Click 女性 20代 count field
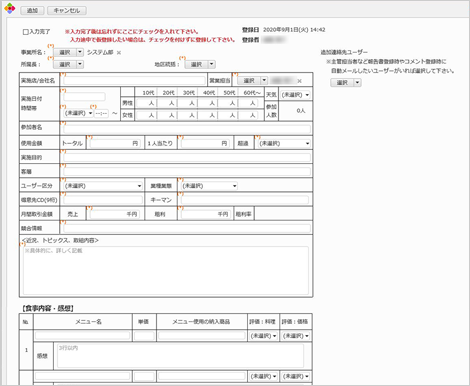This screenshot has width=470, height=386. [167, 115]
